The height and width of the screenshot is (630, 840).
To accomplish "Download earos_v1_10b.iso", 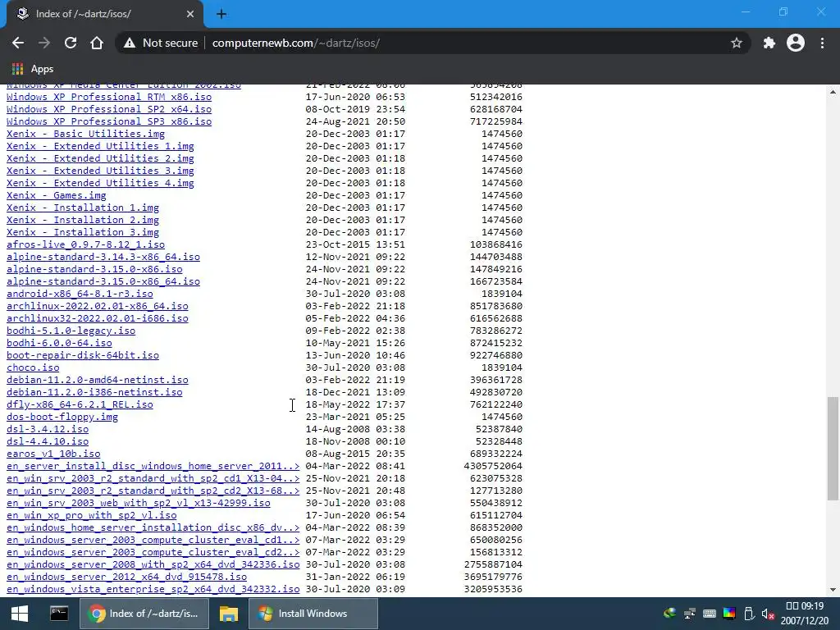I will coord(53,454).
